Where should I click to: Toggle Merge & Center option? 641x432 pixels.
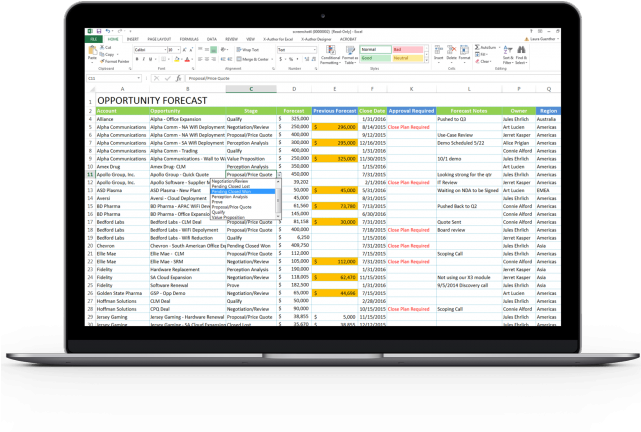coord(250,59)
